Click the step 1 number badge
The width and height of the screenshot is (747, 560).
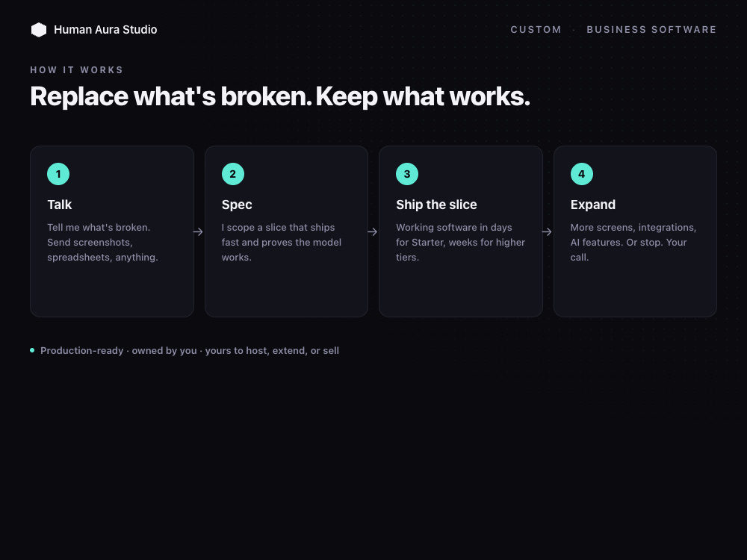click(x=58, y=174)
